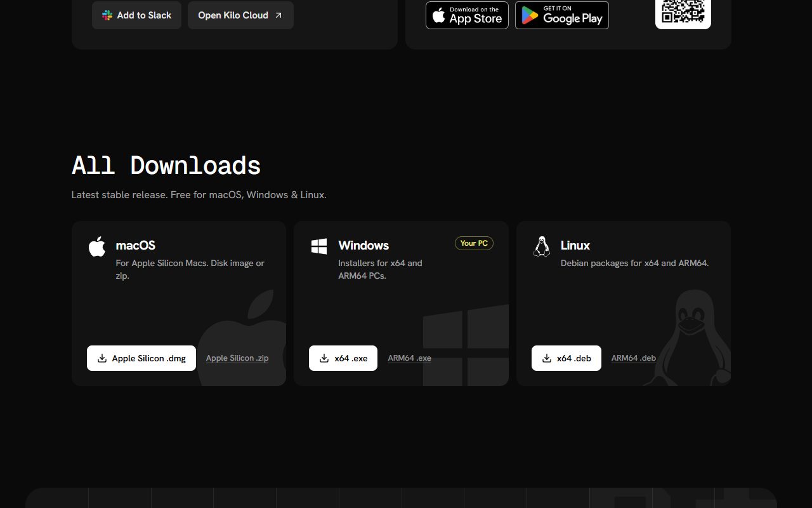Download the Linux x64 .deb package
This screenshot has height=508, width=812.
(566, 358)
